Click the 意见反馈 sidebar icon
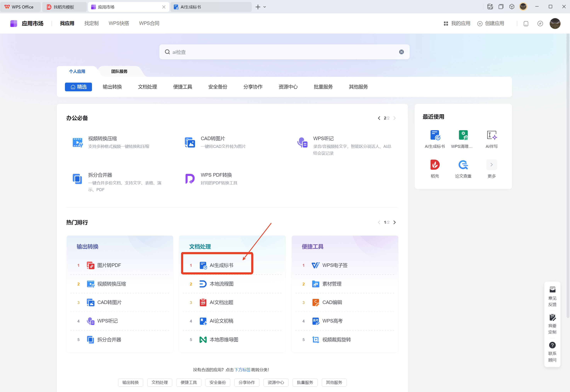The height and width of the screenshot is (392, 570). 552,290
